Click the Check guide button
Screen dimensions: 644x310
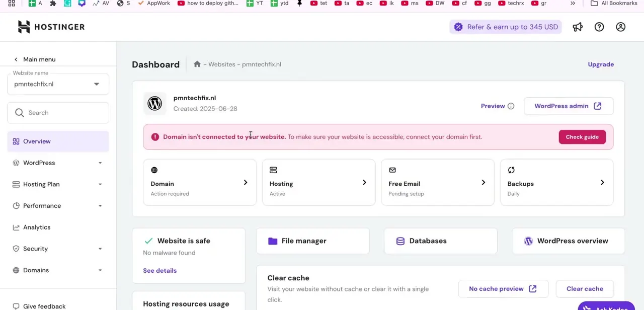click(582, 137)
